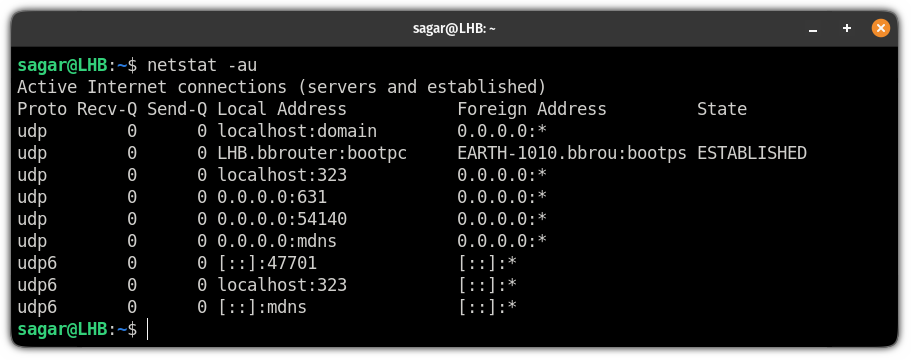Viewport: 911px width, 360px height.
Task: Click 'EARTH-1010.bbrou:bootps' foreign address
Action: [572, 153]
